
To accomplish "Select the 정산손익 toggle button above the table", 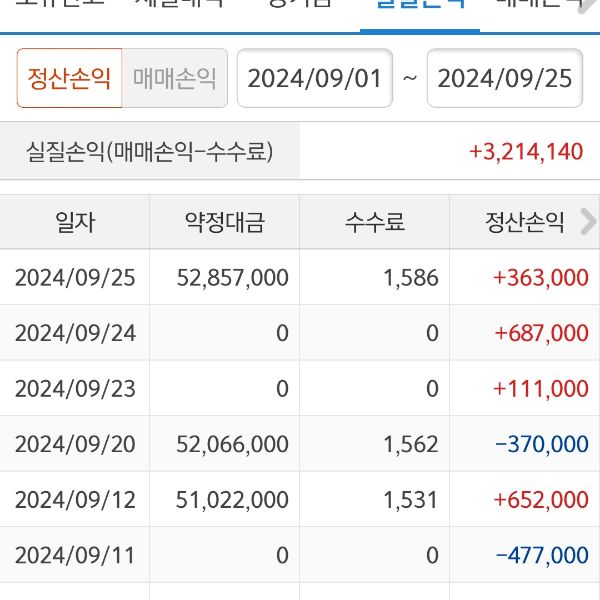I will [69, 79].
